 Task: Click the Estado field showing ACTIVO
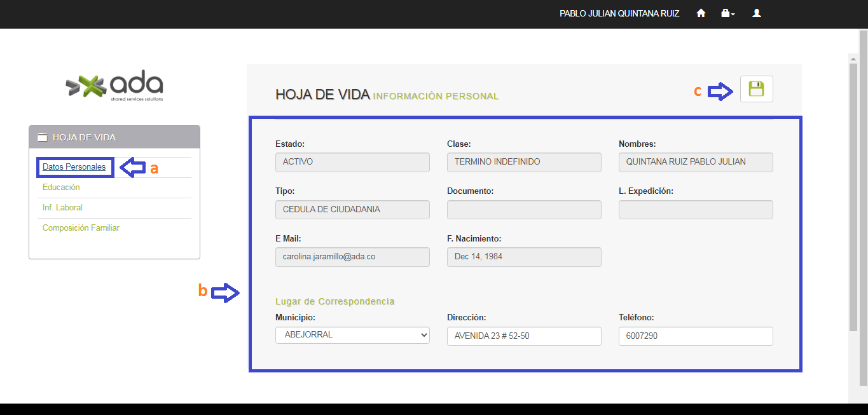pos(352,162)
